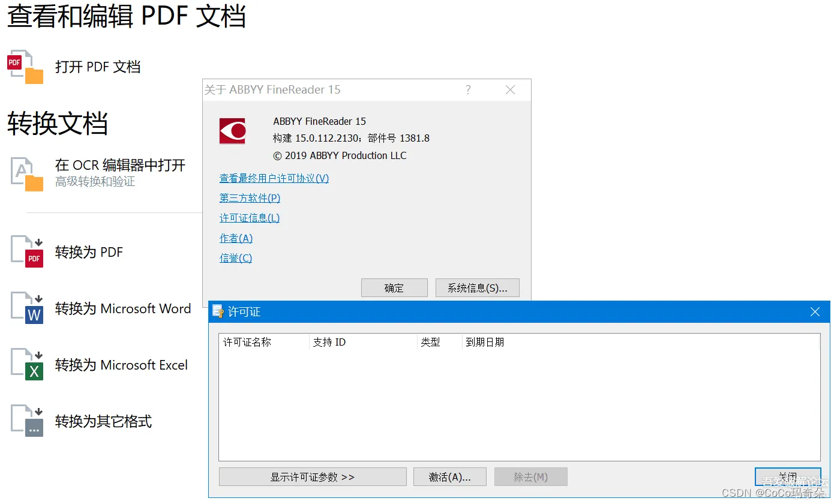Click the Open PDF document icon
Image resolution: width=834 pixels, height=504 pixels.
tap(25, 67)
